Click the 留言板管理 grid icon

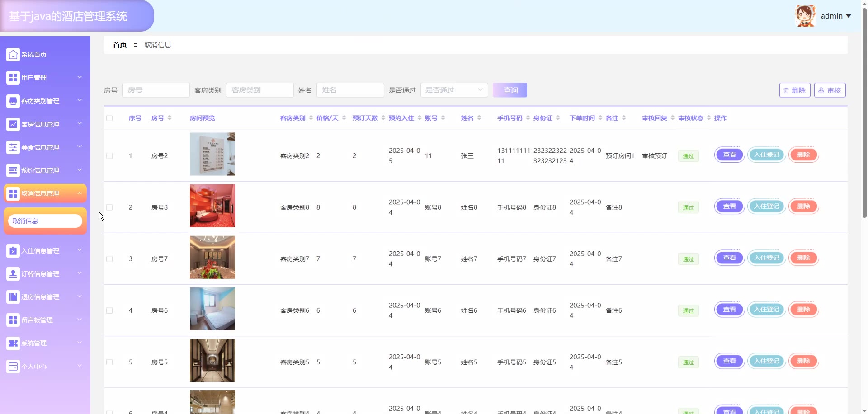[13, 320]
